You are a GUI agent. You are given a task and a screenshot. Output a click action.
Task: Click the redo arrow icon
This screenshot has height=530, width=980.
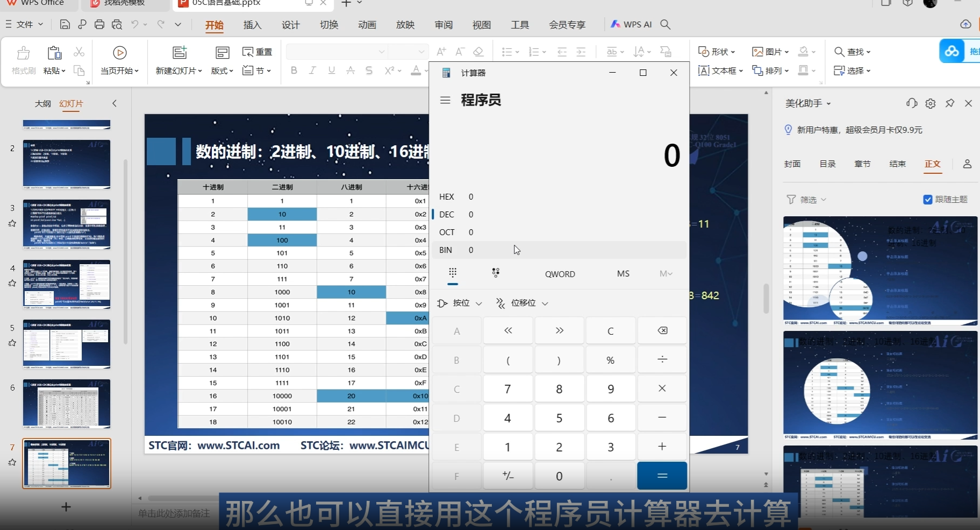pos(161,25)
